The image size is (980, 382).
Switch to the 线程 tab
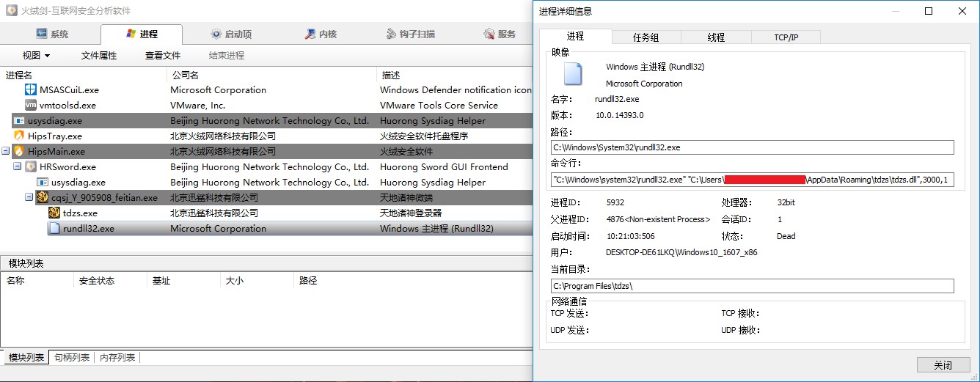(716, 37)
